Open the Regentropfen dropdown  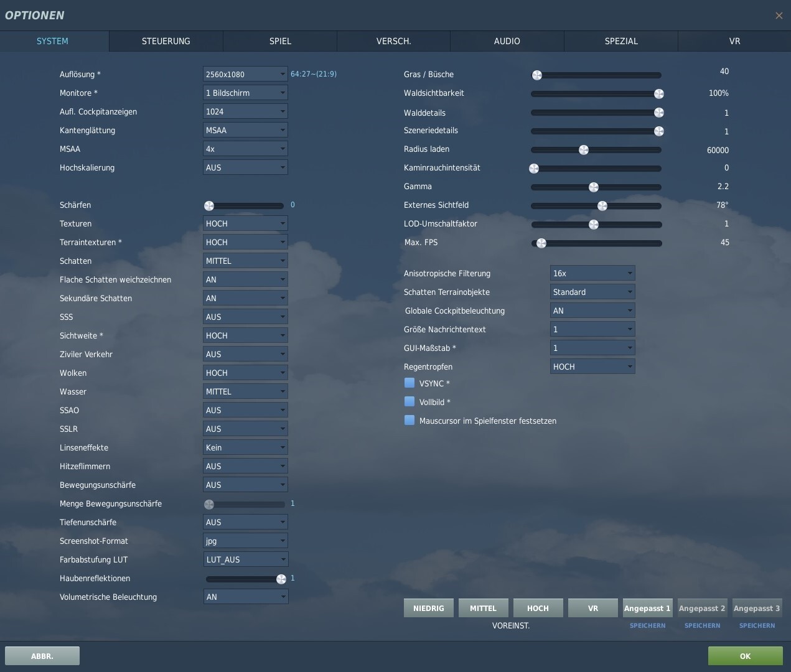point(592,366)
